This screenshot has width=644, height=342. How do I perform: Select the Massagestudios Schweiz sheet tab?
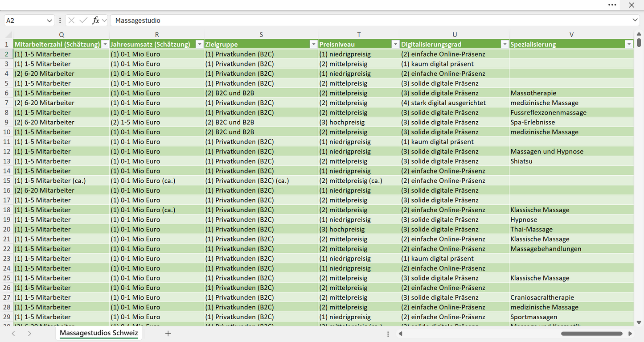tap(99, 333)
